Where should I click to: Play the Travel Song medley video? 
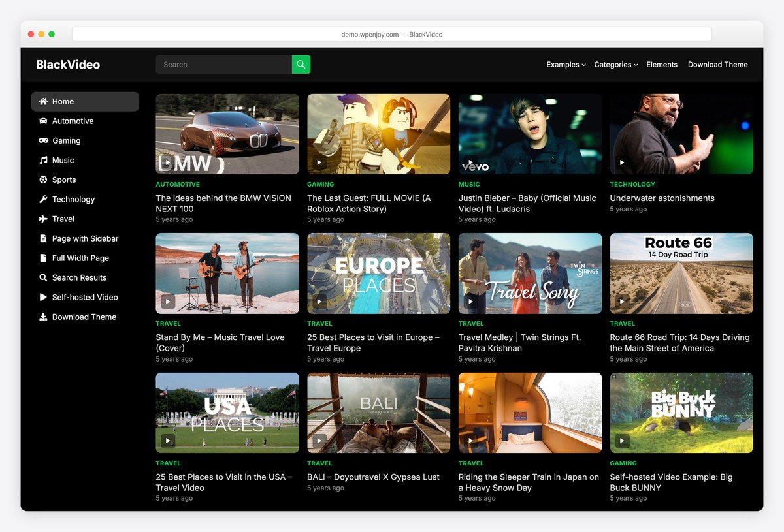click(x=470, y=302)
